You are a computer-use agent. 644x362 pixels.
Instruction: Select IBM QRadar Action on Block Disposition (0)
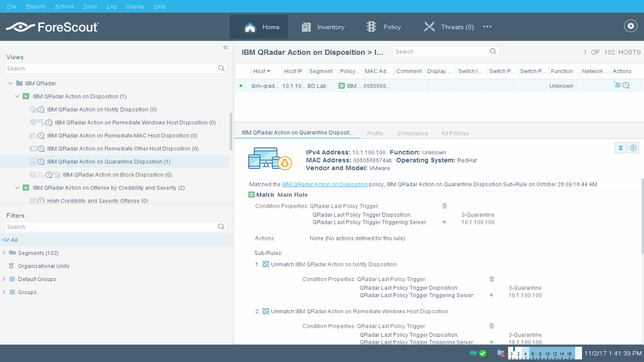click(117, 175)
